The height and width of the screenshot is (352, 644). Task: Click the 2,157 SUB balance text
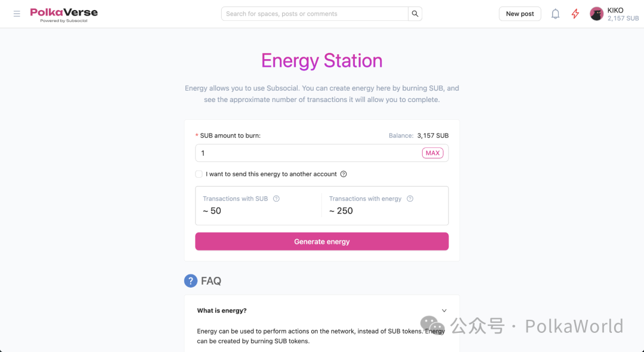pos(623,18)
